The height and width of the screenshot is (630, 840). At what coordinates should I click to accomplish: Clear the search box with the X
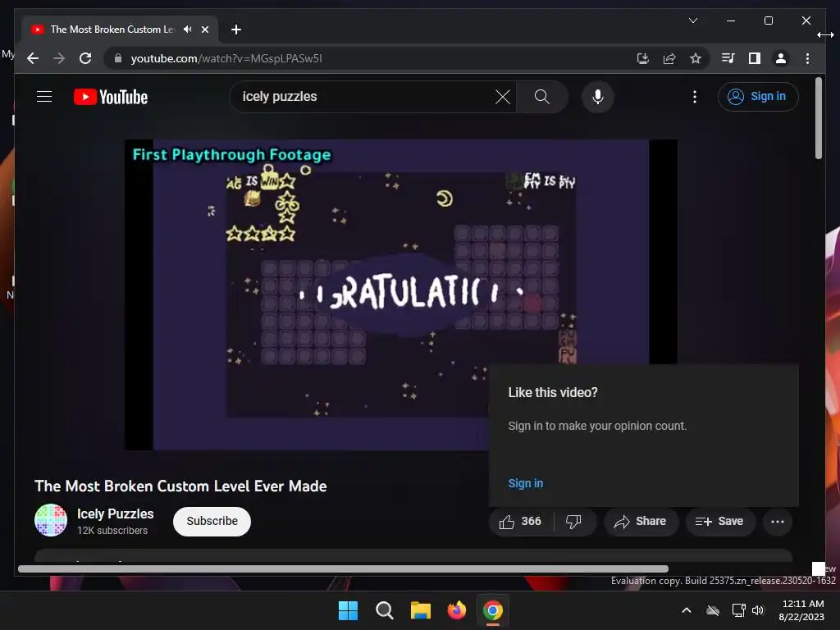tap(503, 97)
